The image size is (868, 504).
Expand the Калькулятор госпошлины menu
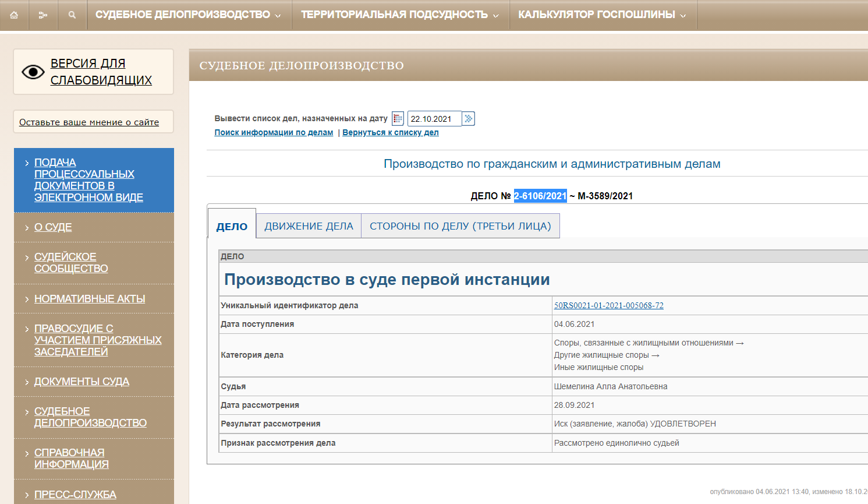pos(602,15)
